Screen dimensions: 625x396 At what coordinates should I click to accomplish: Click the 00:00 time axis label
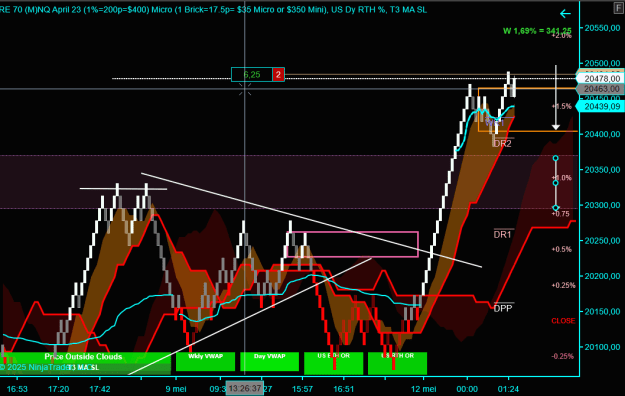pyautogui.click(x=467, y=389)
